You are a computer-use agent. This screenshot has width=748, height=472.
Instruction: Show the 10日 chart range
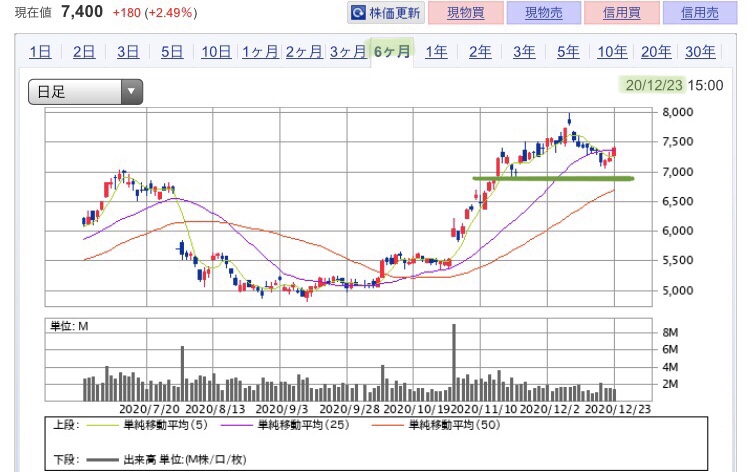pos(216,52)
